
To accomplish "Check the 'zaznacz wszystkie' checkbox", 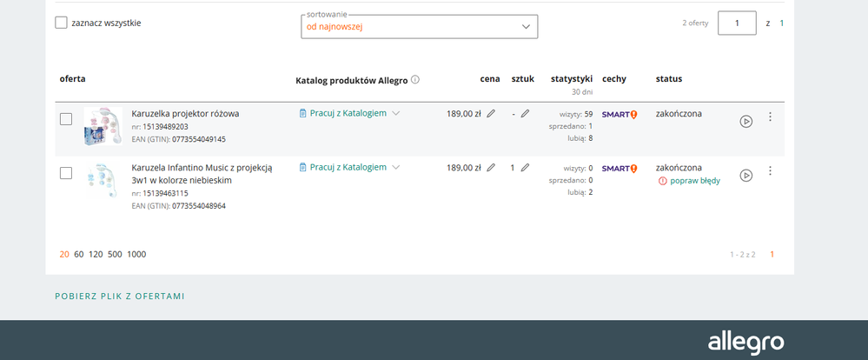I will (x=61, y=23).
